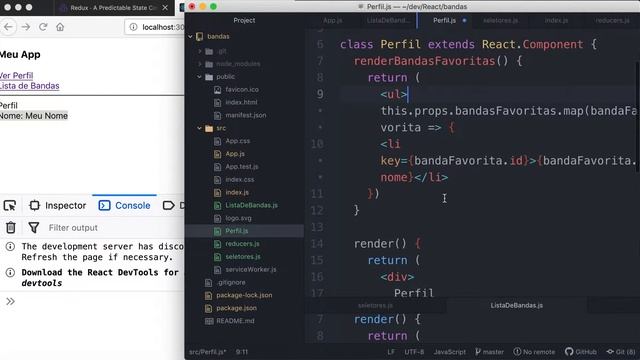Close the Redux browser tab
Image resolution: width=640 pixels, height=360 pixels.
click(165, 8)
